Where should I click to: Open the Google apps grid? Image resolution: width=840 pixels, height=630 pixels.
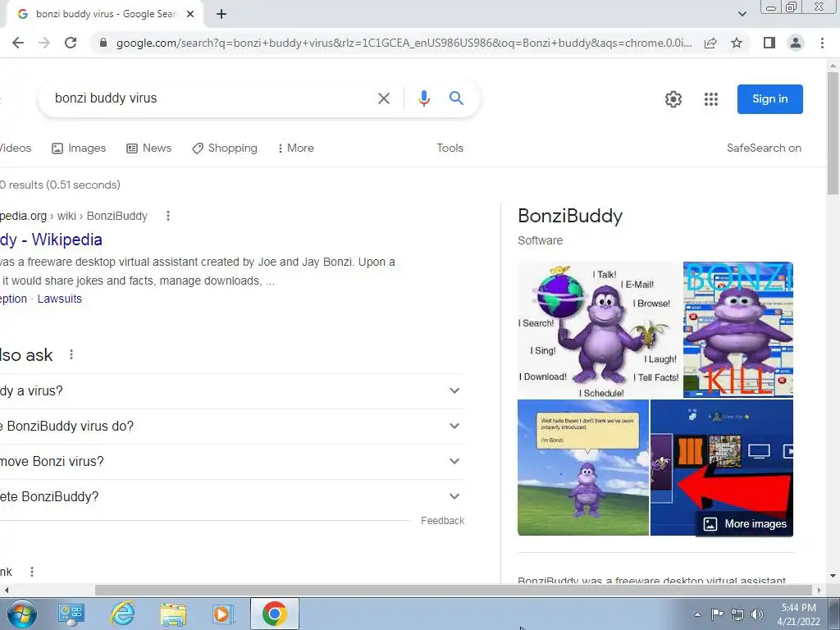coord(711,99)
